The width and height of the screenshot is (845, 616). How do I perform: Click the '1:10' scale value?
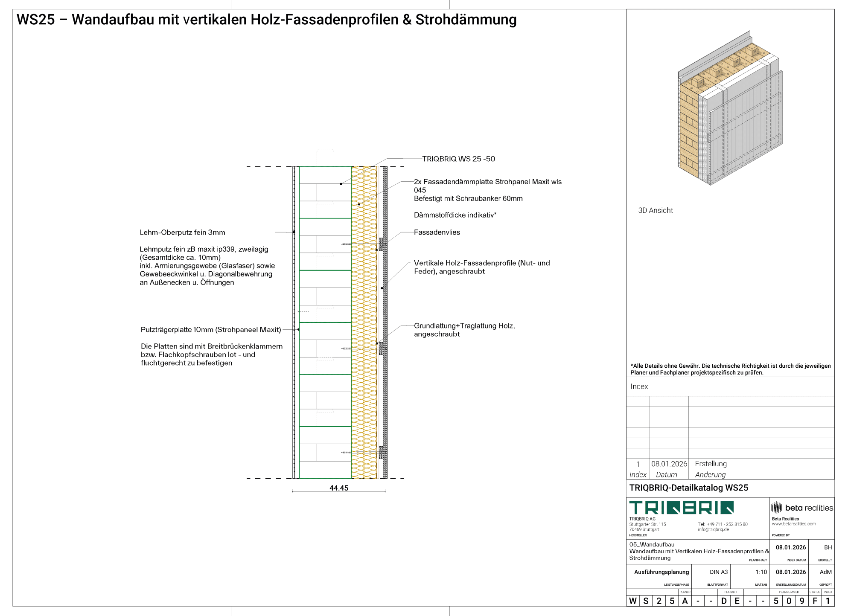(x=761, y=572)
